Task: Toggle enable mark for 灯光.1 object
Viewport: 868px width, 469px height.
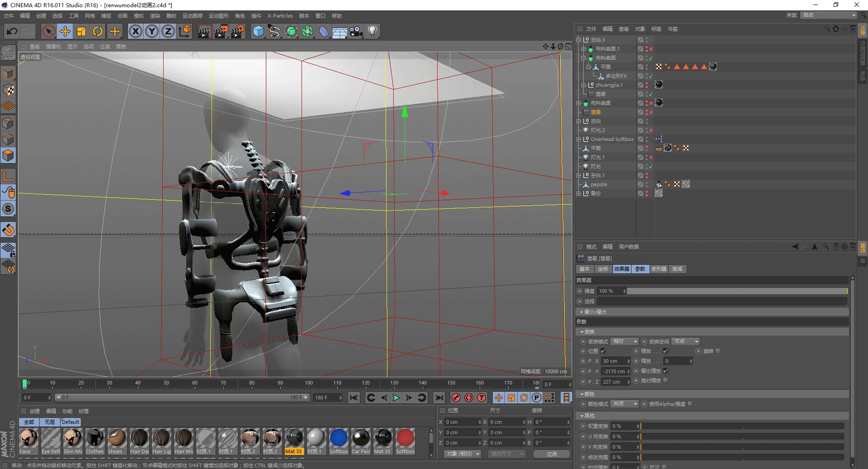Action: click(x=651, y=157)
